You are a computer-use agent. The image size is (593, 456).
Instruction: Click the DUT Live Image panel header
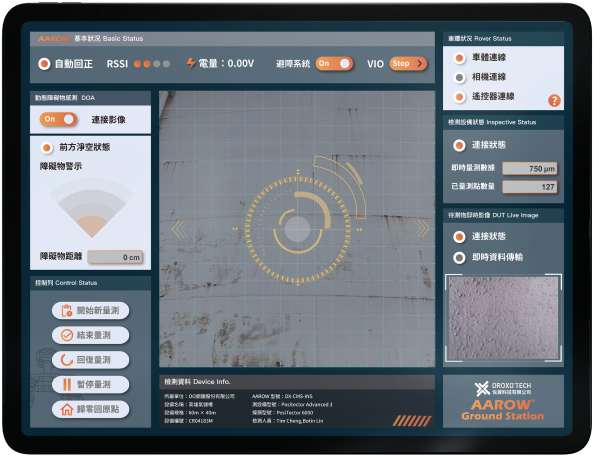503,216
